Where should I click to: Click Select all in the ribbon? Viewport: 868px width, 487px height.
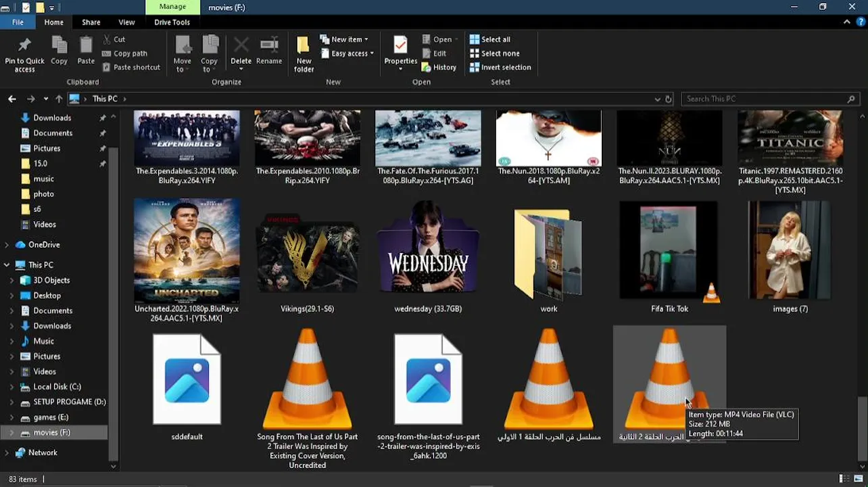point(490,39)
